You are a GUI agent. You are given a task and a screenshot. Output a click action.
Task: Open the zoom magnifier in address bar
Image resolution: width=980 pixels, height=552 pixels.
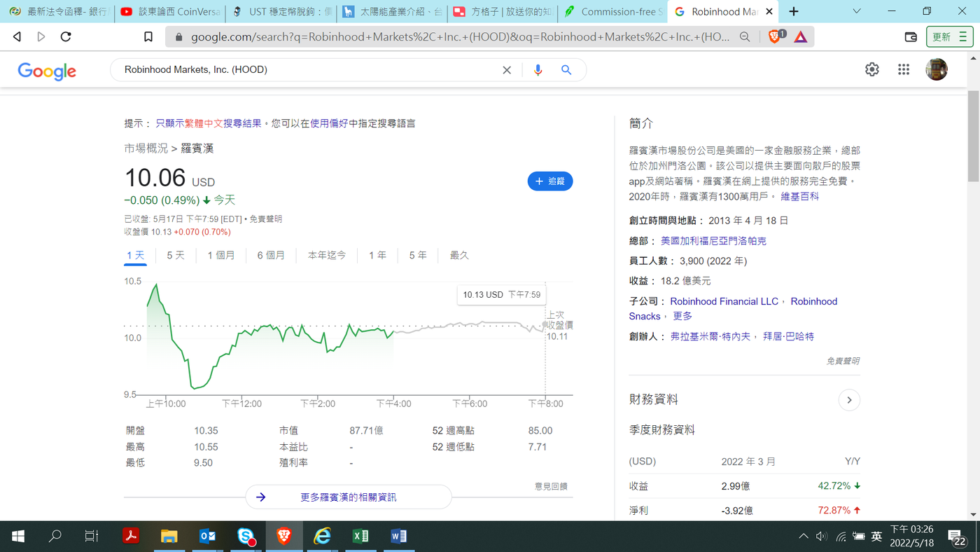point(745,37)
